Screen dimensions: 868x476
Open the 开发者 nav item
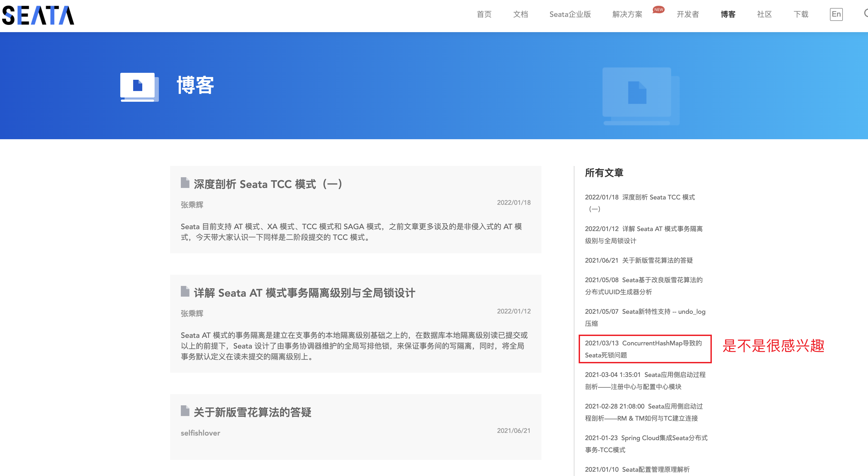pos(688,14)
